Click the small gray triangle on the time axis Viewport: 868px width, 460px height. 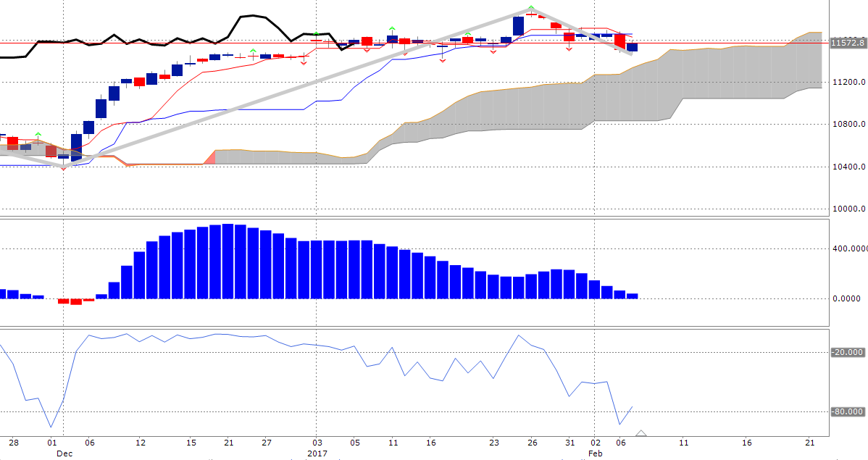click(641, 434)
